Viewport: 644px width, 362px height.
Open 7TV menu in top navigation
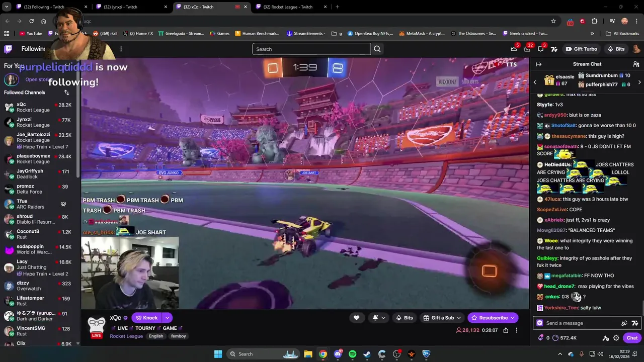click(x=554, y=49)
